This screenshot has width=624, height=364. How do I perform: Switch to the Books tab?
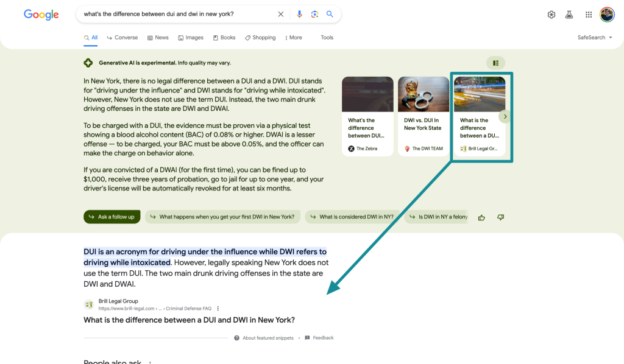pyautogui.click(x=224, y=38)
